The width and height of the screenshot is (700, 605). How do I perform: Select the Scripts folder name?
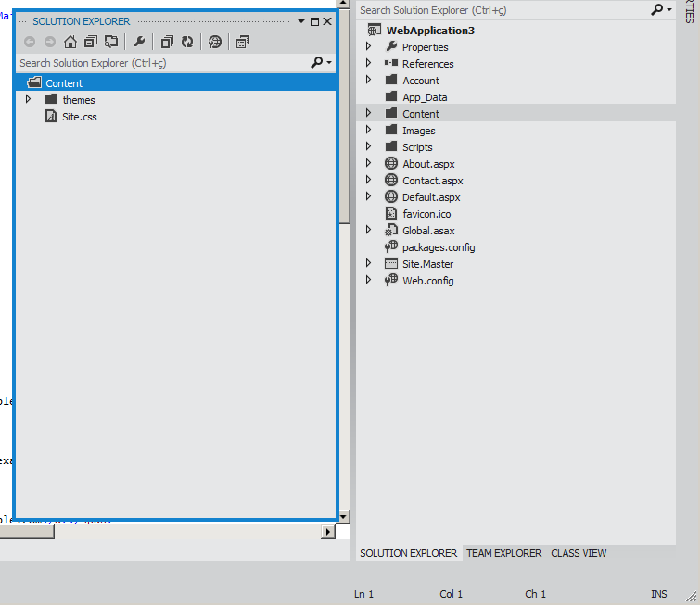click(x=417, y=147)
